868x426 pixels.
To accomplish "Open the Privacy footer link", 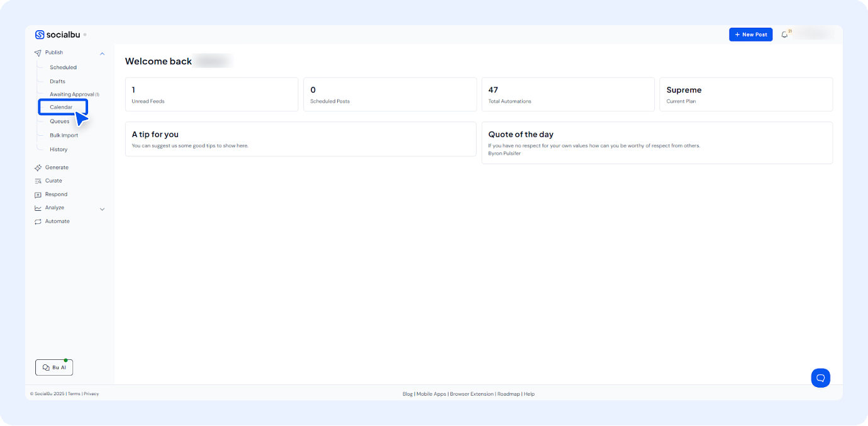I will [x=91, y=394].
